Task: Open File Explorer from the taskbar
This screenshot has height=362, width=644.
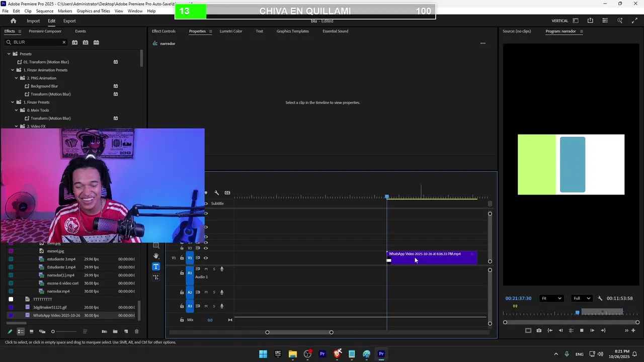Action: point(293,354)
